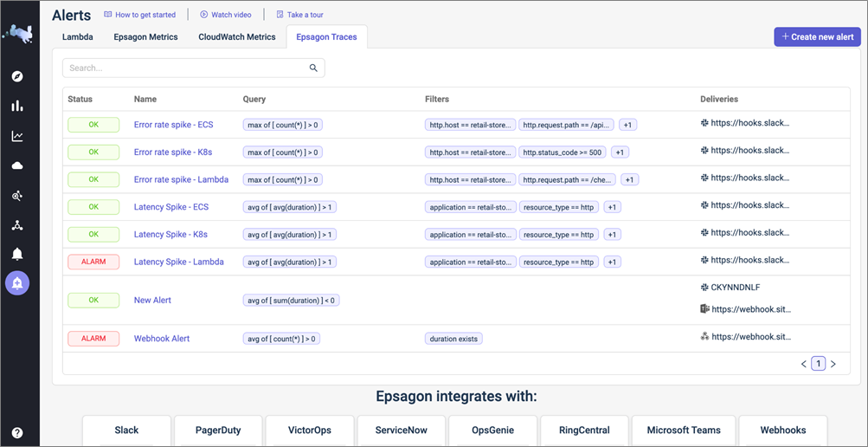Viewport: 868px width, 447px height.
Task: Open the line graph icon in sidebar
Action: [17, 136]
